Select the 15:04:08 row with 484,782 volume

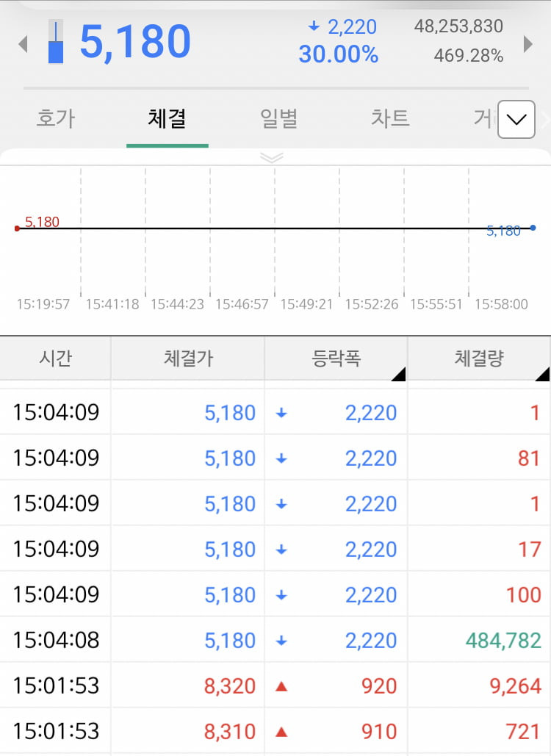point(275,641)
